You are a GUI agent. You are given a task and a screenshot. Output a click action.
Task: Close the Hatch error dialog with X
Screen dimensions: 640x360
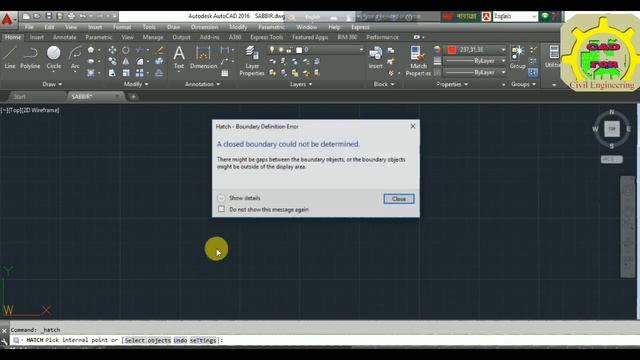pyautogui.click(x=413, y=126)
